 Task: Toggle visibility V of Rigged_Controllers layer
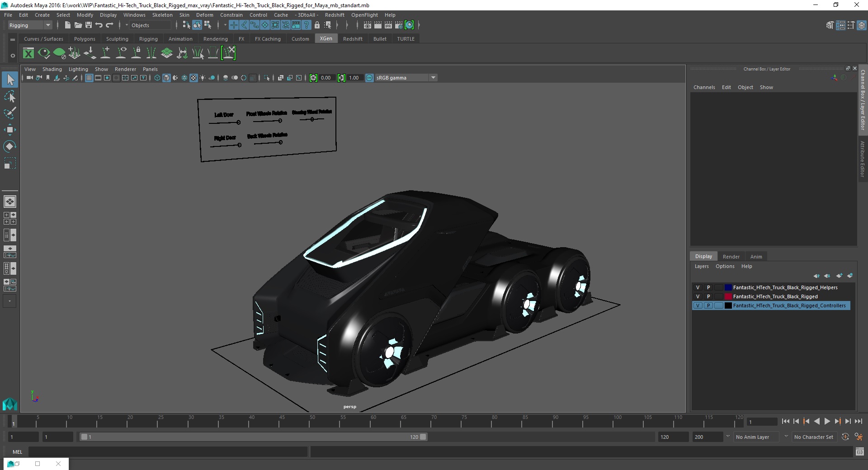(x=698, y=305)
